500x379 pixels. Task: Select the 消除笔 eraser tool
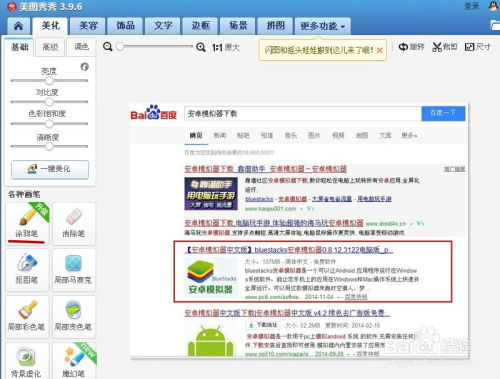pos(73,224)
